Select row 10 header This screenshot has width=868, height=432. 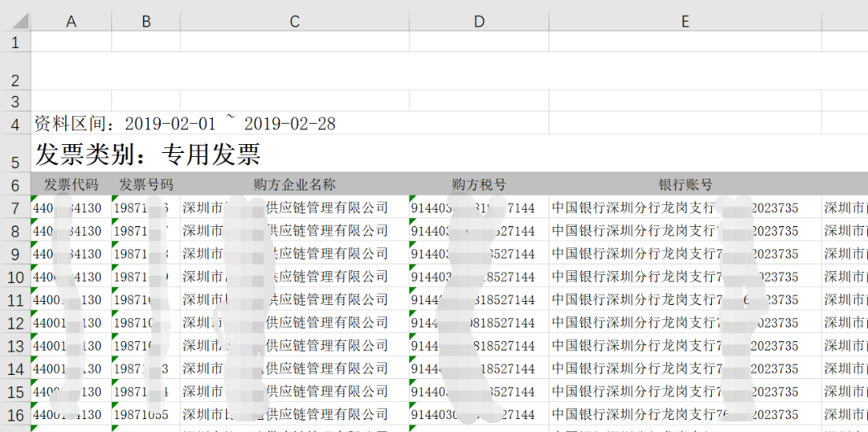coord(15,277)
